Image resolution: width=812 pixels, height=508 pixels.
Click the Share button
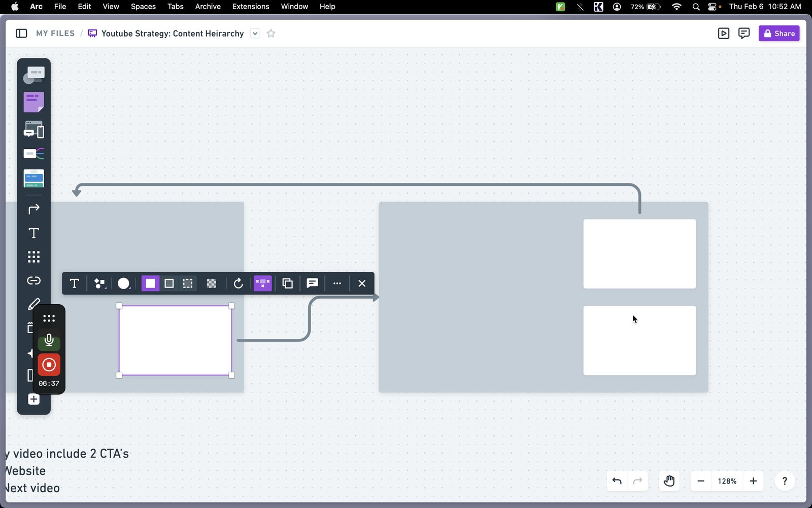click(779, 34)
